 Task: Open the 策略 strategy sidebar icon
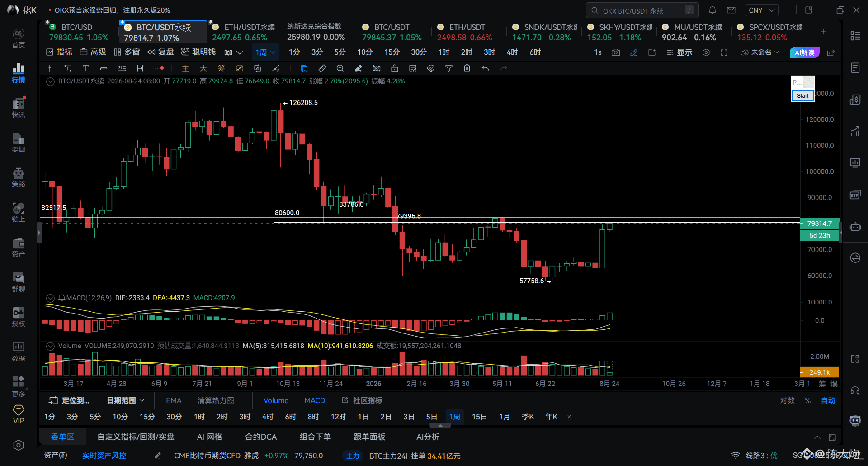tap(18, 178)
